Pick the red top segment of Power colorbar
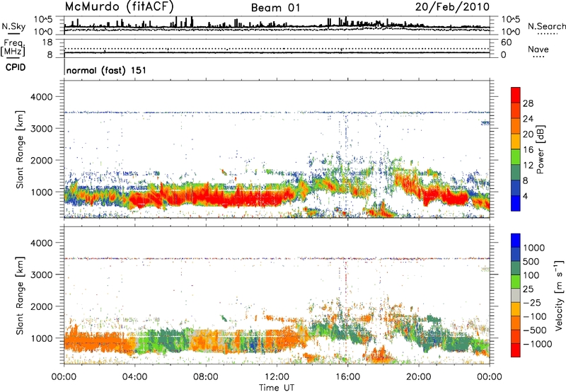This screenshot has height=392, width=566. (x=516, y=96)
